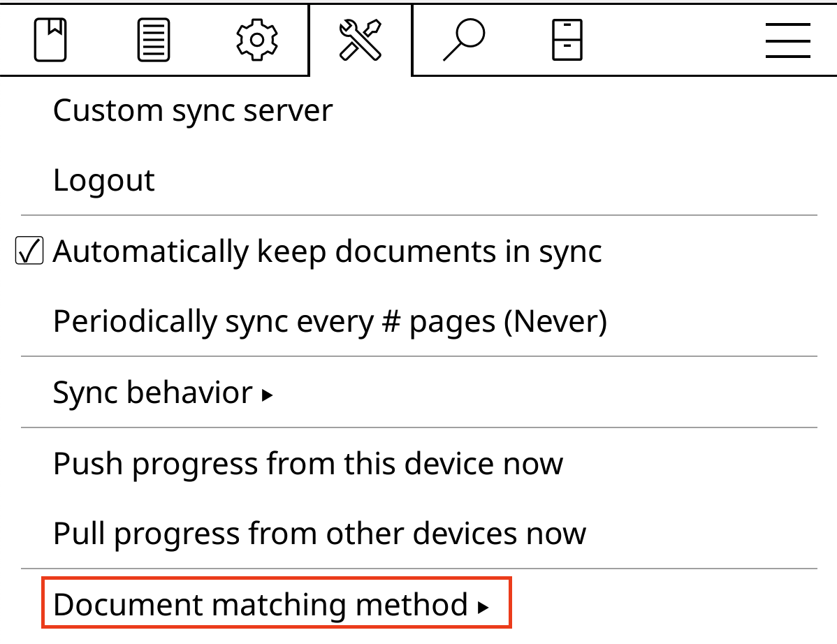The width and height of the screenshot is (837, 644).
Task: Click Push progress from this device now
Action: click(307, 462)
